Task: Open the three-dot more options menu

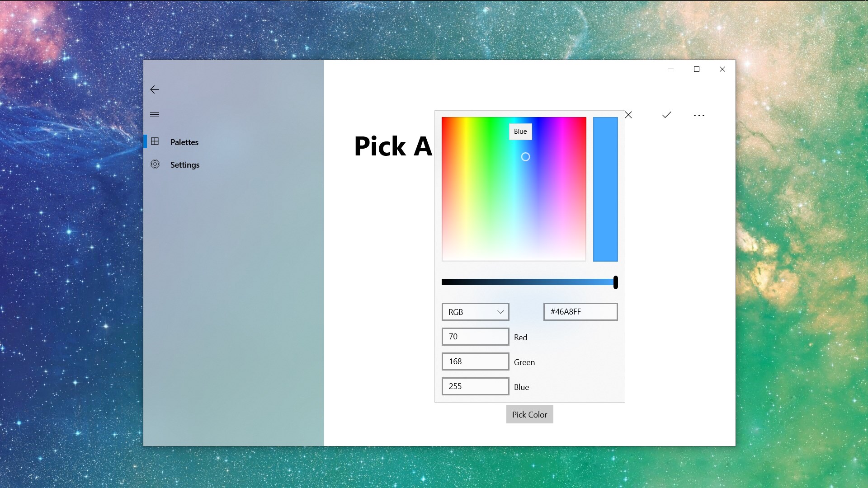Action: [699, 115]
